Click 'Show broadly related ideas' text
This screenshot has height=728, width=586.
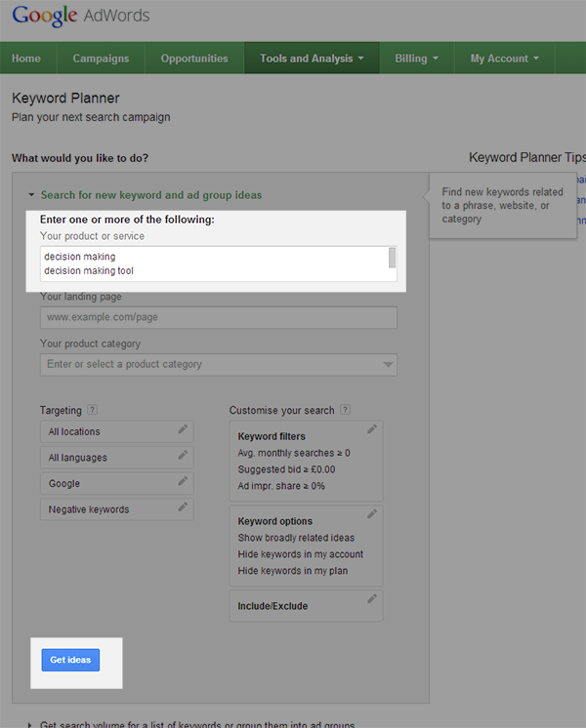[x=296, y=538]
